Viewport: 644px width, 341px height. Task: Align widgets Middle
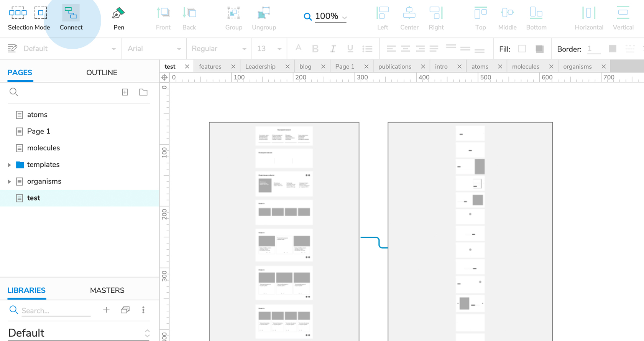[507, 18]
